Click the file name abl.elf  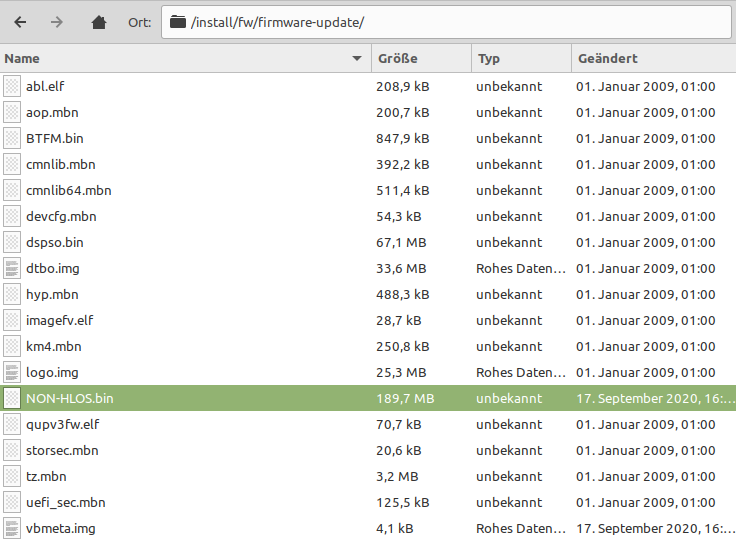pyautogui.click(x=45, y=86)
